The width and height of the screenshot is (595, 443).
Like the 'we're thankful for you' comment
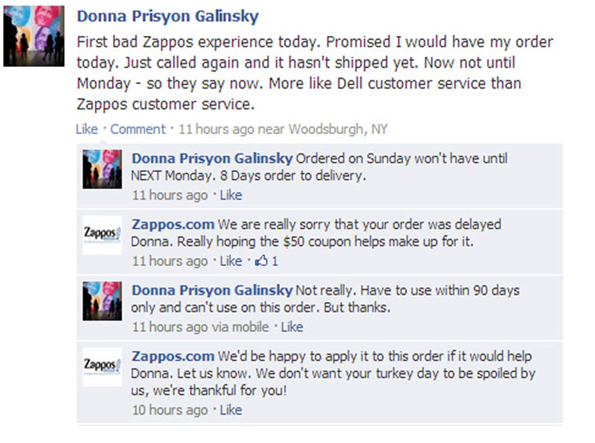coord(231,410)
